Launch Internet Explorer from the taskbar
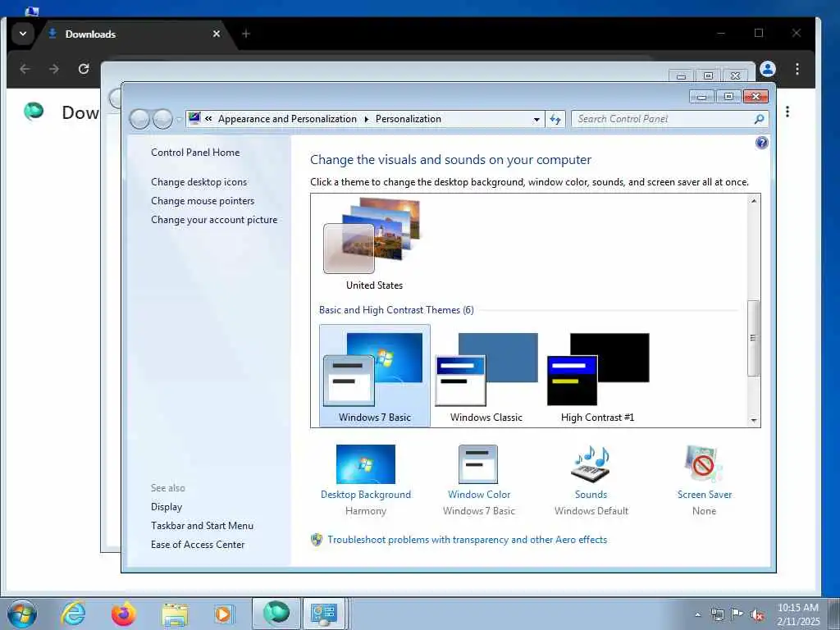Viewport: 840px width, 630px height. pyautogui.click(x=73, y=614)
